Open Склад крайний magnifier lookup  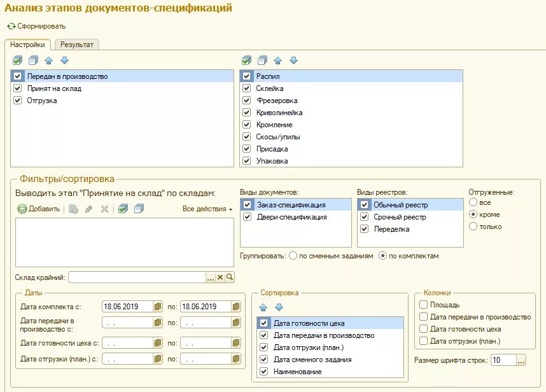click(x=230, y=277)
